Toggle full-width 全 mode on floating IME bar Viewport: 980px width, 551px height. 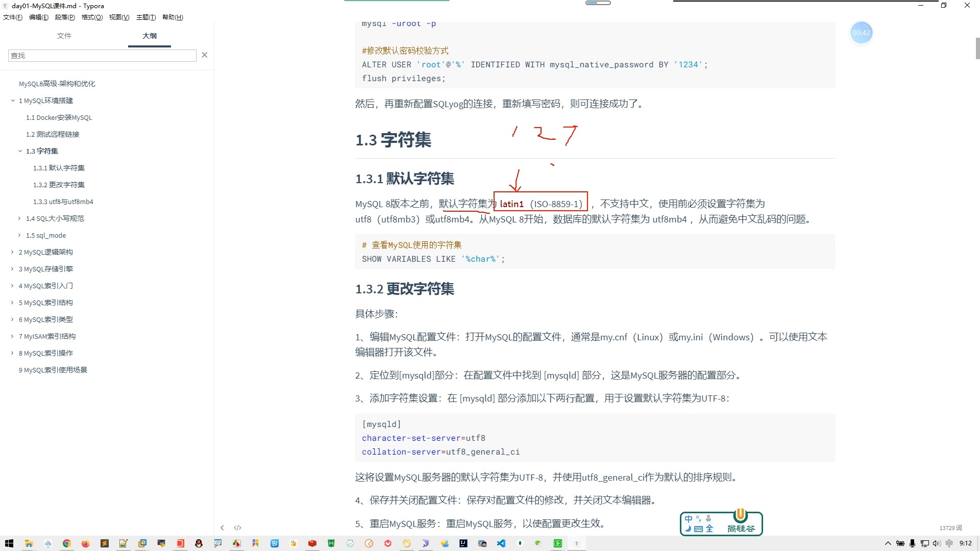click(709, 529)
